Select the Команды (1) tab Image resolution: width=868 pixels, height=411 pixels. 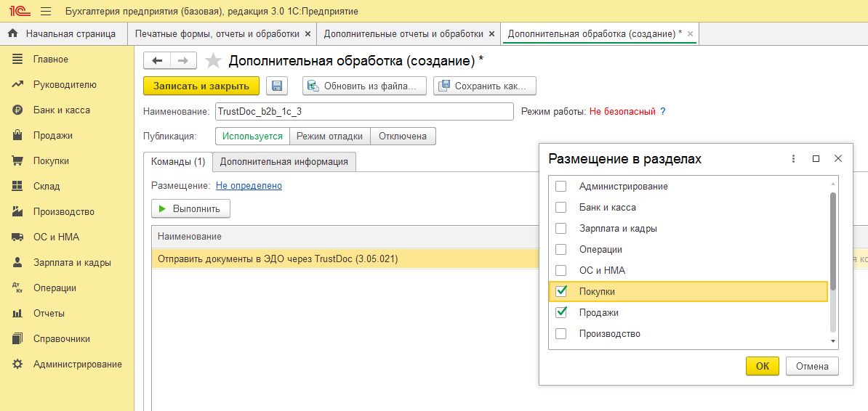tap(177, 162)
